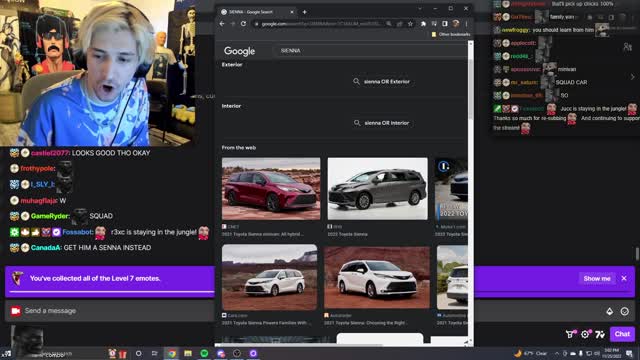Open Spotify from the taskbar

pos(204,353)
